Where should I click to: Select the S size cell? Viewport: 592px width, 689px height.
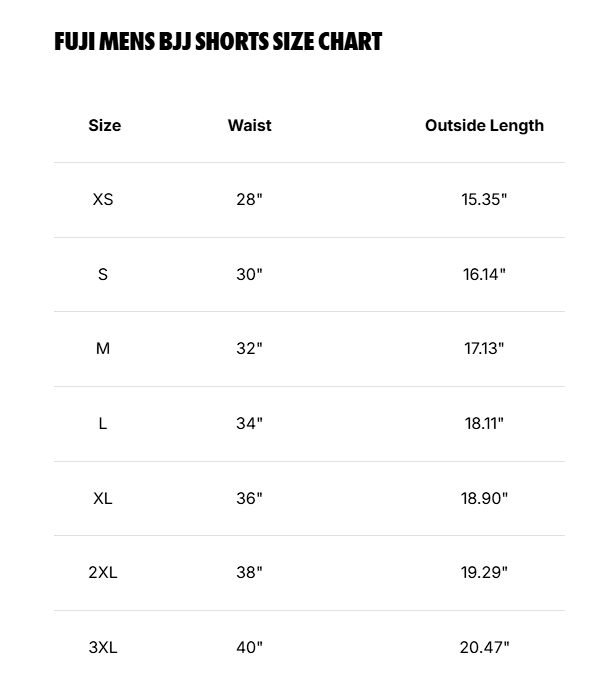103,275
